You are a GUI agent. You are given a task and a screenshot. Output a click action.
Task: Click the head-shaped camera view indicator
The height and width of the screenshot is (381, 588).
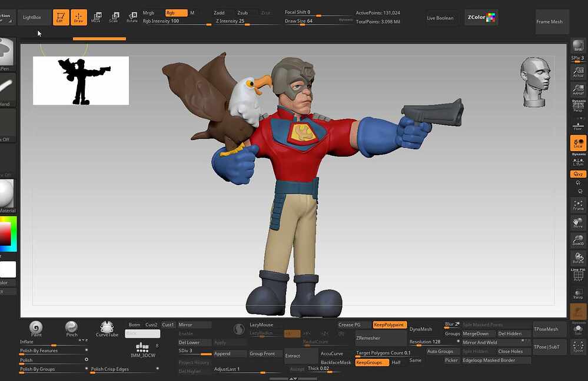click(536, 82)
